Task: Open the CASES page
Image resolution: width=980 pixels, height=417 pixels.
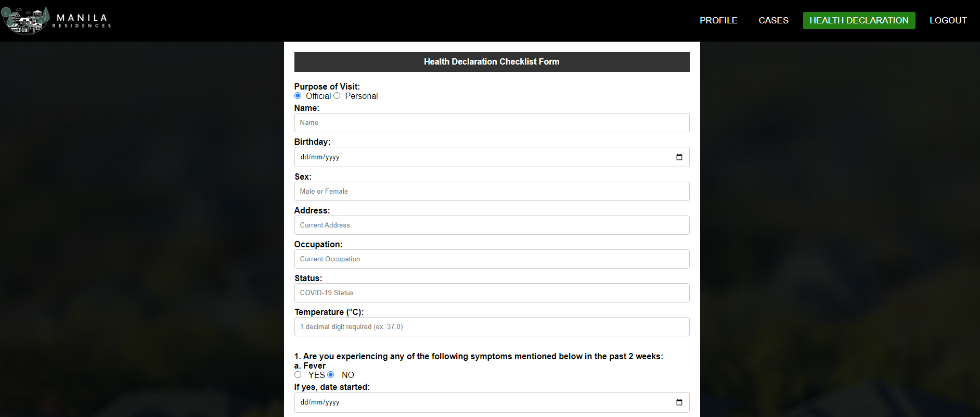Action: pos(773,20)
